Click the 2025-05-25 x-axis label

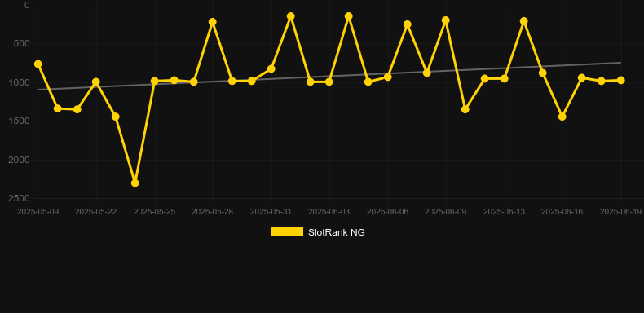point(155,212)
